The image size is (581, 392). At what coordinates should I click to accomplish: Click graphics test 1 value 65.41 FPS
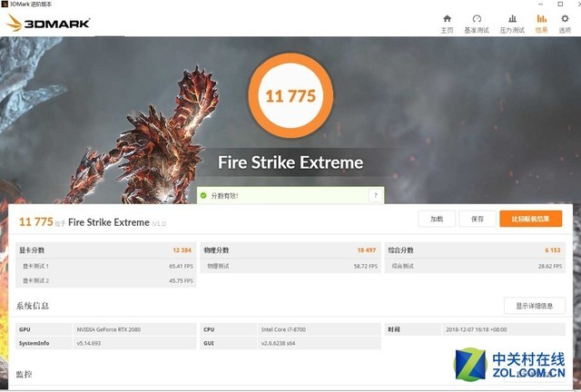point(181,266)
